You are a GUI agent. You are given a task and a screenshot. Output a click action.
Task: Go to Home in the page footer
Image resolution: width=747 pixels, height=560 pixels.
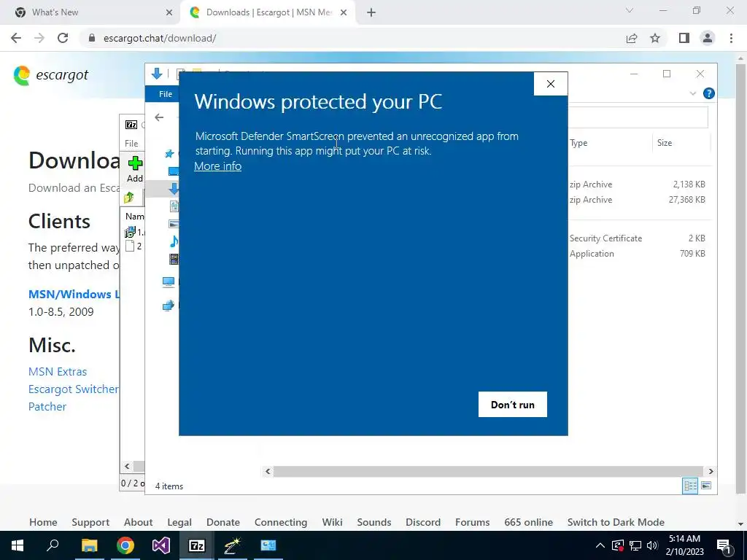[x=43, y=522]
